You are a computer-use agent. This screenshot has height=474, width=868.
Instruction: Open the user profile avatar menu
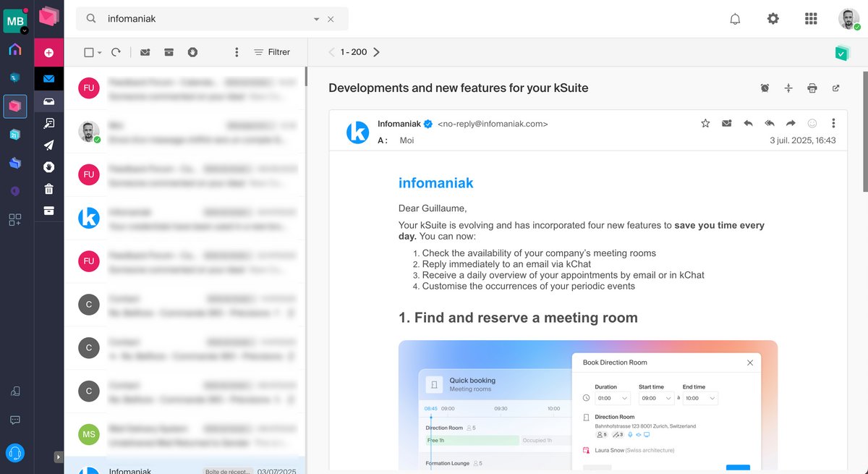[849, 19]
